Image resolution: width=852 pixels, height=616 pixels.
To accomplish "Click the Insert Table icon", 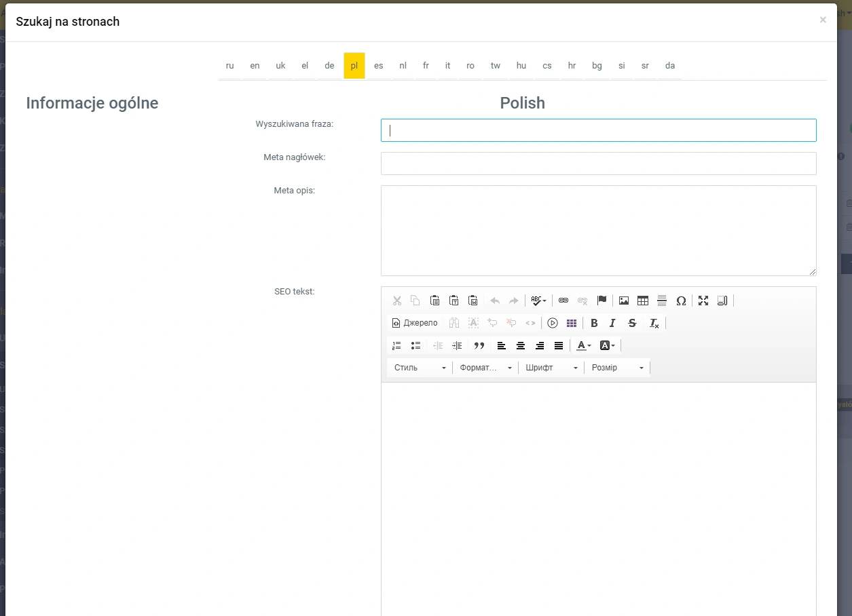I will tap(642, 301).
